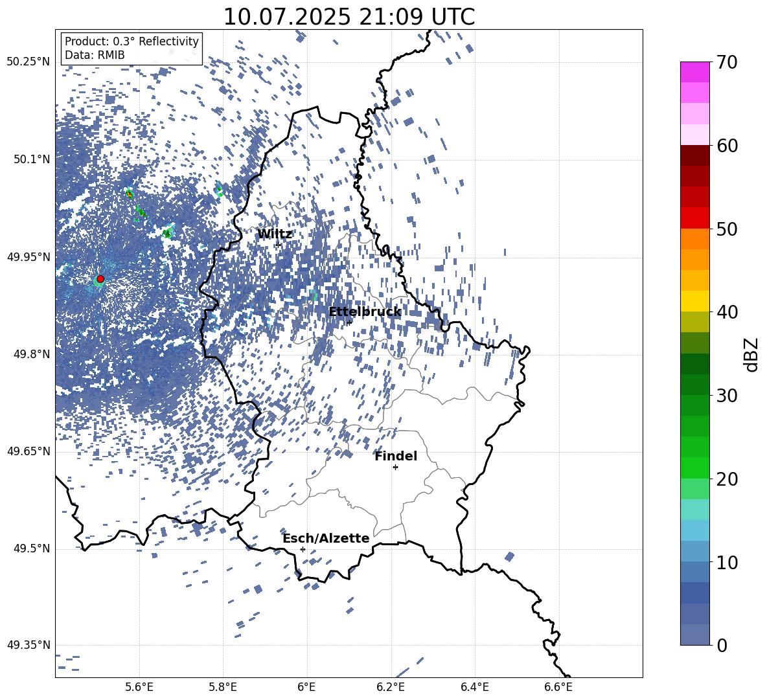Click the Wiltz station cross marker
Viewport: 767px width, 700px height.
278,244
